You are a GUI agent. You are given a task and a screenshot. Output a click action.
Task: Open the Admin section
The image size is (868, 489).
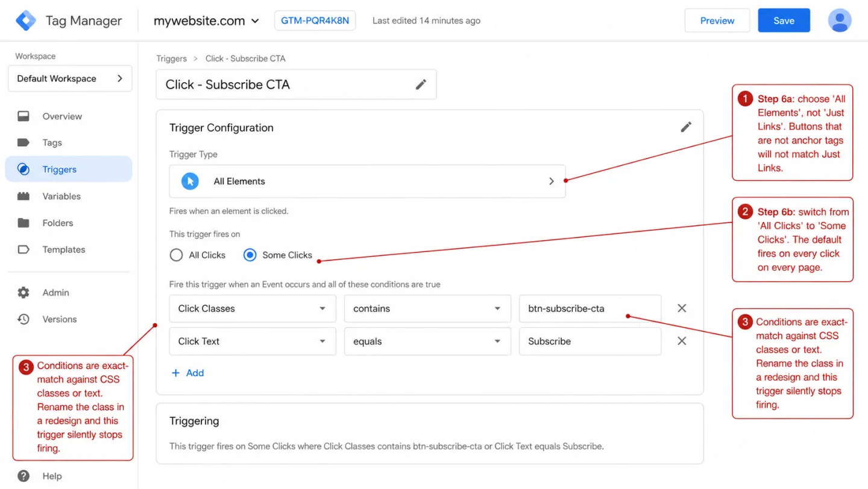(56, 292)
